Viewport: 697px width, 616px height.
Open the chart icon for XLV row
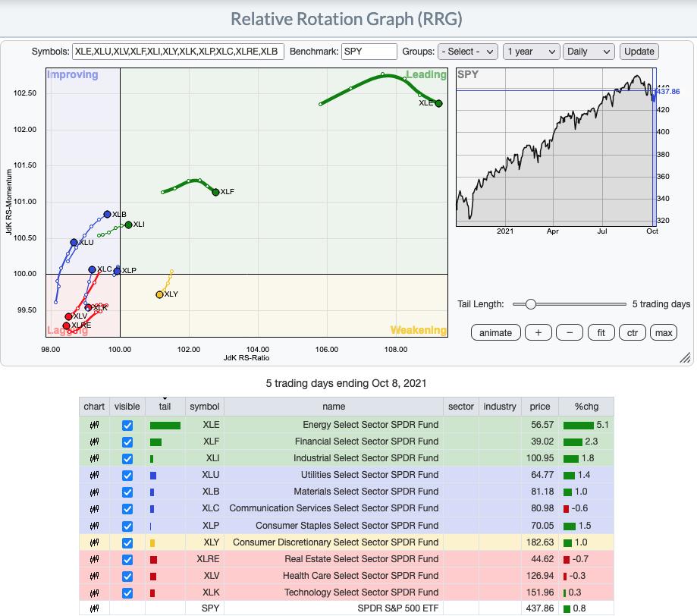point(94,576)
